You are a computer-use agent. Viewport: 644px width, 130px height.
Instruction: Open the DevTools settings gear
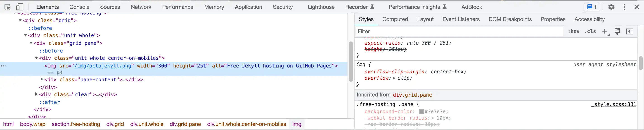[611, 7]
